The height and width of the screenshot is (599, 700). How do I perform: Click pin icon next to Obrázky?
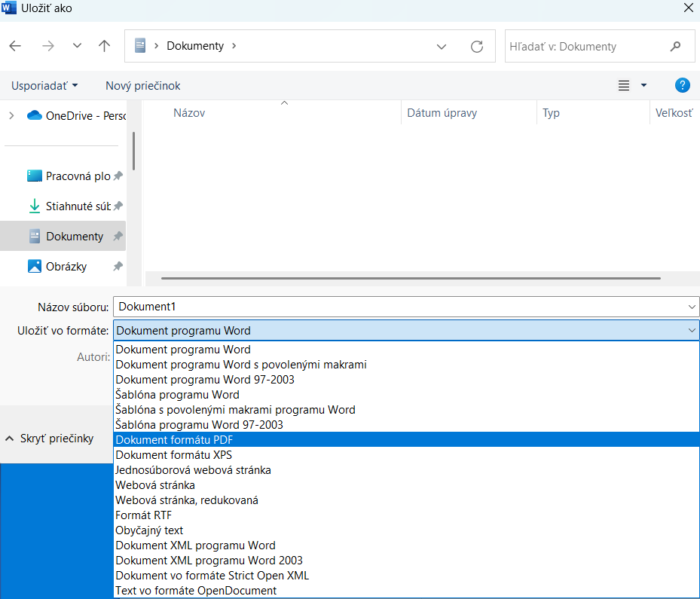click(118, 267)
